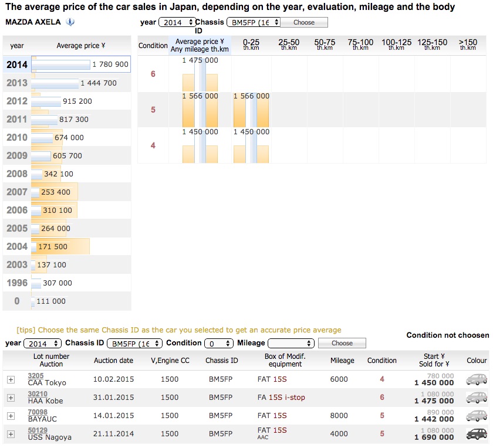The width and height of the screenshot is (493, 448).
Task: Click the black car icon for lot 50129
Action: (477, 434)
